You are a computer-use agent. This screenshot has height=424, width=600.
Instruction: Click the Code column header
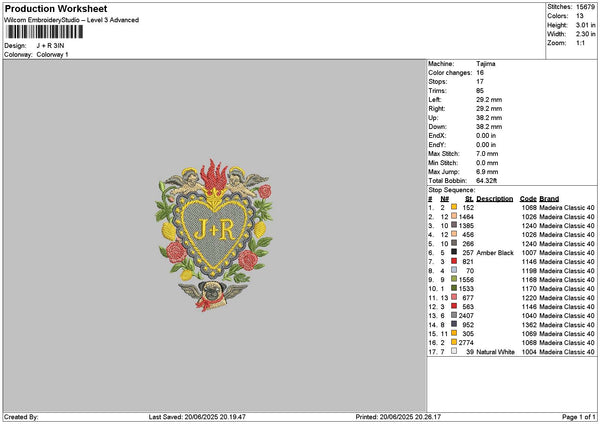[x=528, y=198]
